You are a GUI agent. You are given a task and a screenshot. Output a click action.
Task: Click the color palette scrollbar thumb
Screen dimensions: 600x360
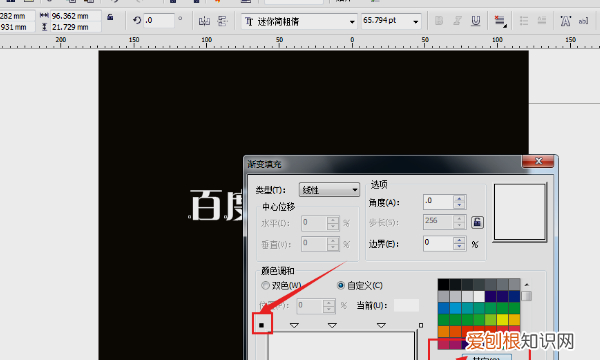point(527,296)
